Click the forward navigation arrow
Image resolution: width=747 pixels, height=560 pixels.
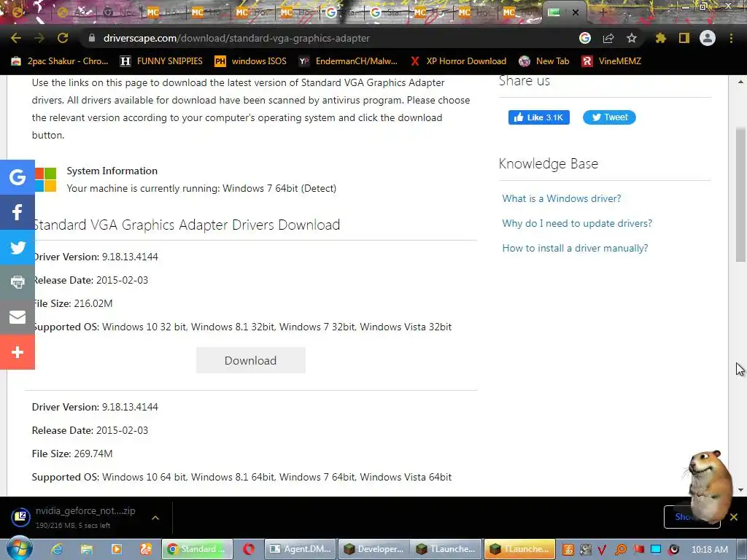(x=39, y=38)
